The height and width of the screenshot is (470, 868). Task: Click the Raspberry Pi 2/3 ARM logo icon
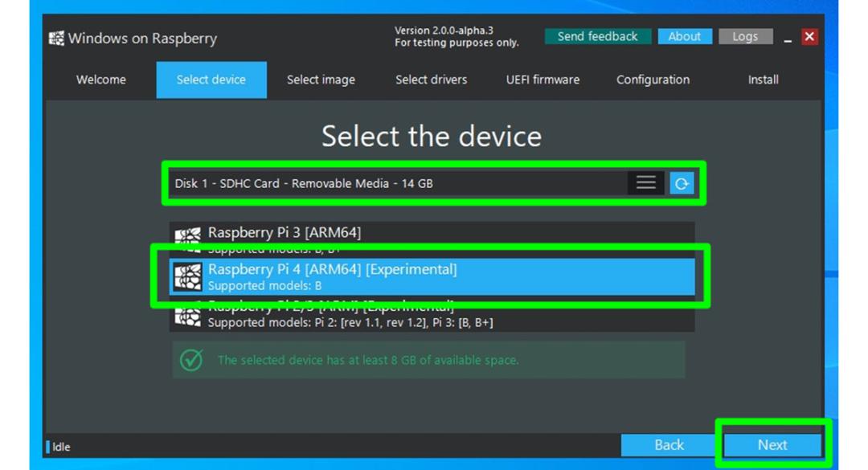(x=188, y=314)
